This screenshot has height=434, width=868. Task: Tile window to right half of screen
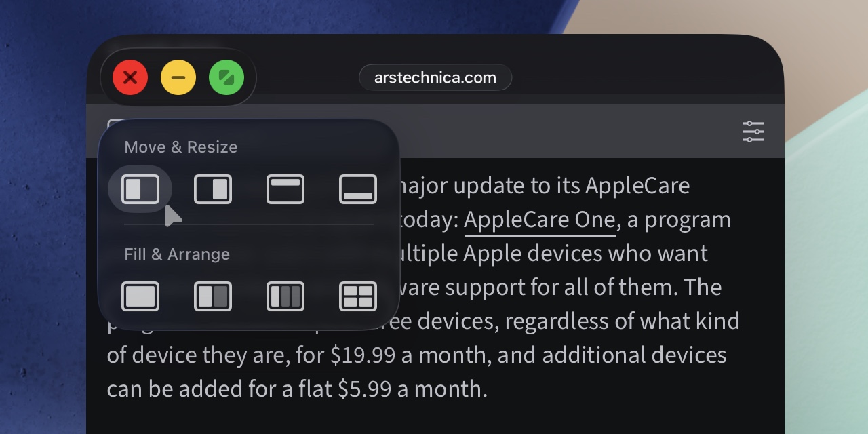point(213,189)
